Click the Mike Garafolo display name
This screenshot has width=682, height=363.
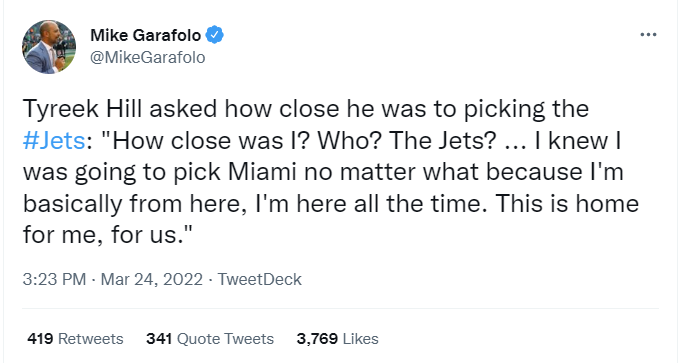(x=146, y=35)
